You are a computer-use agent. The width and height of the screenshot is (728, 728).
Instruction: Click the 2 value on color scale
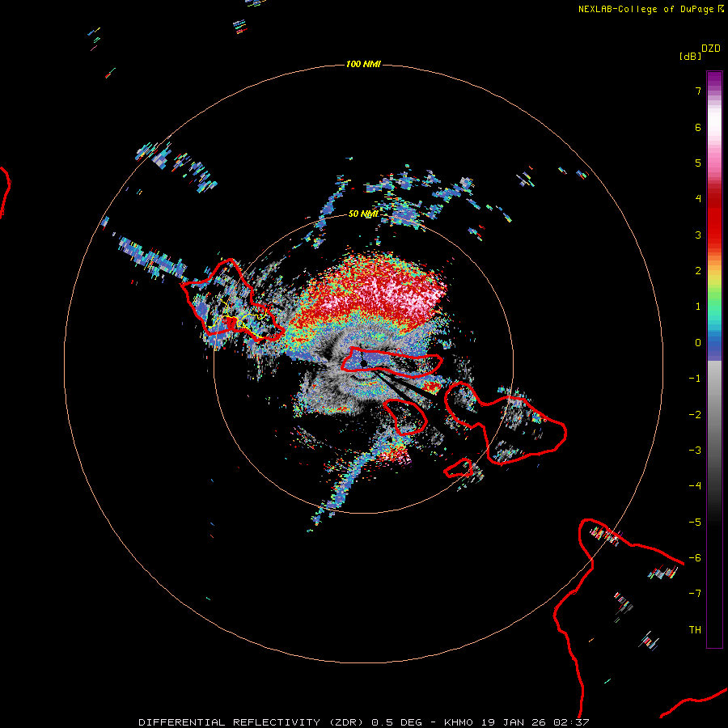[x=698, y=271]
